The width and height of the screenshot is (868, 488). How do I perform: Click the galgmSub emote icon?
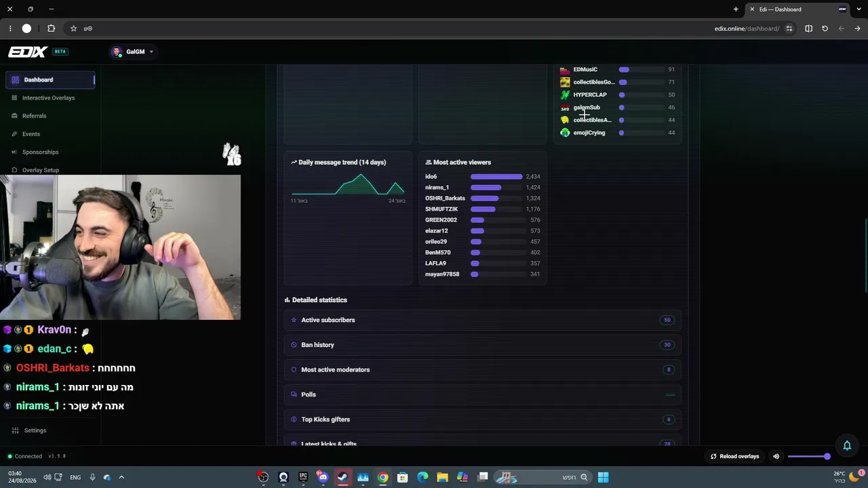point(565,108)
